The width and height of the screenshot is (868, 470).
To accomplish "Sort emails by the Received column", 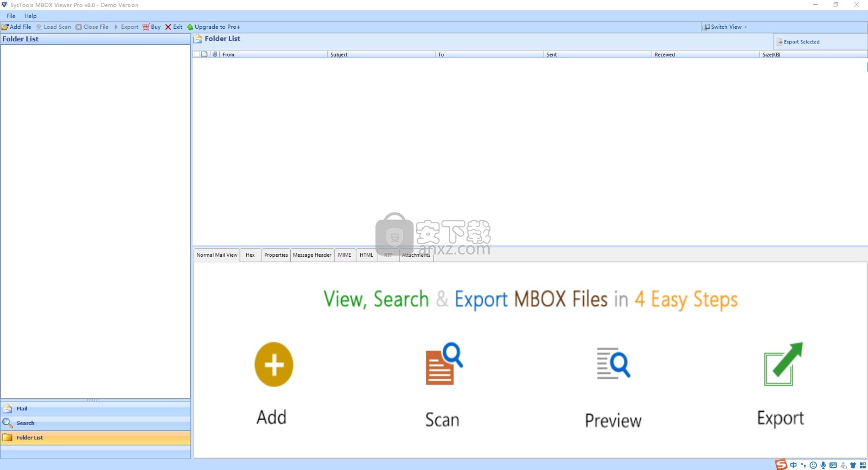I will coord(705,54).
